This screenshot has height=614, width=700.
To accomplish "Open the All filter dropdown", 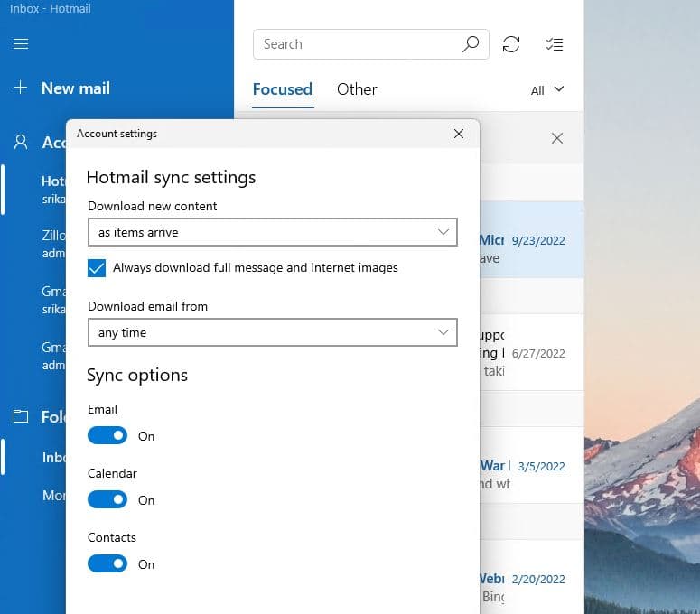I will click(x=547, y=89).
